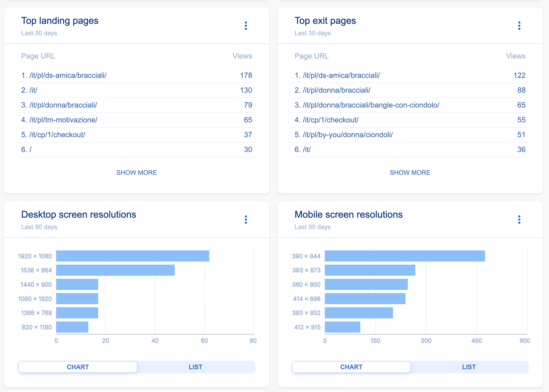Open /it/pl/ds-amica/bracciali/ landing page link

point(68,75)
